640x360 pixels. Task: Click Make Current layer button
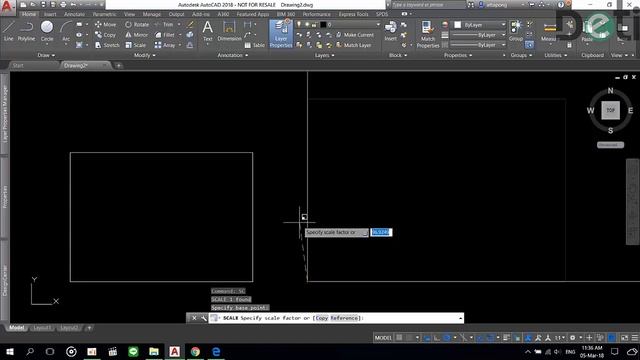point(355,35)
